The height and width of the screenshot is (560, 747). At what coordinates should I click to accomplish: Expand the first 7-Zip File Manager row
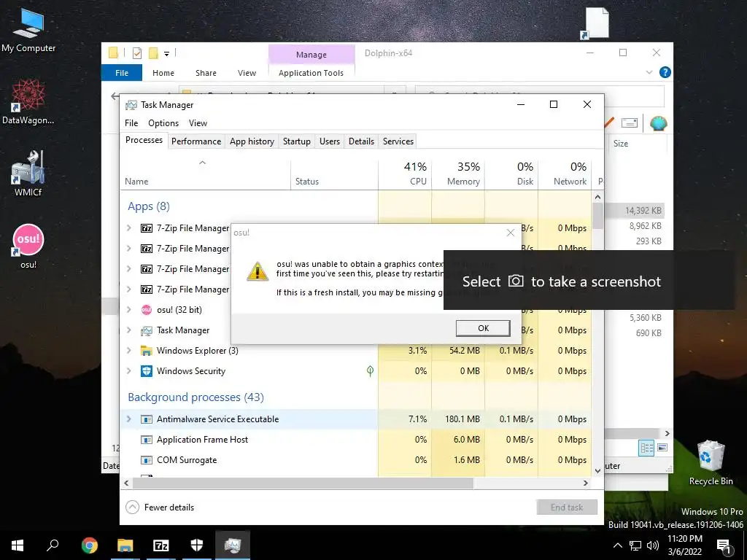point(128,228)
